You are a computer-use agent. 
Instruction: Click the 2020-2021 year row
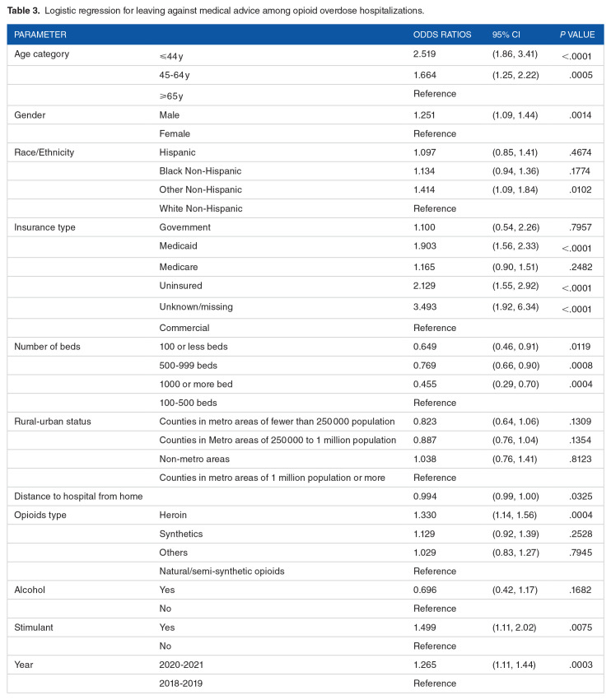[x=305, y=665]
